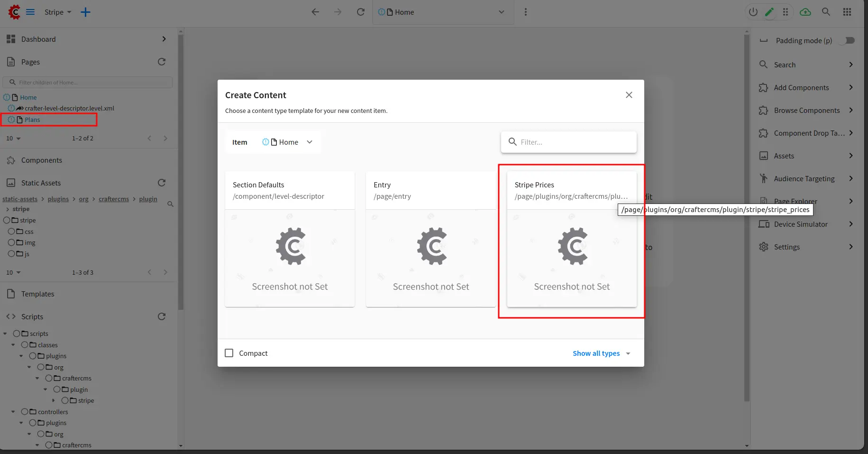
Task: Open the hamburger navigation menu
Action: click(30, 12)
